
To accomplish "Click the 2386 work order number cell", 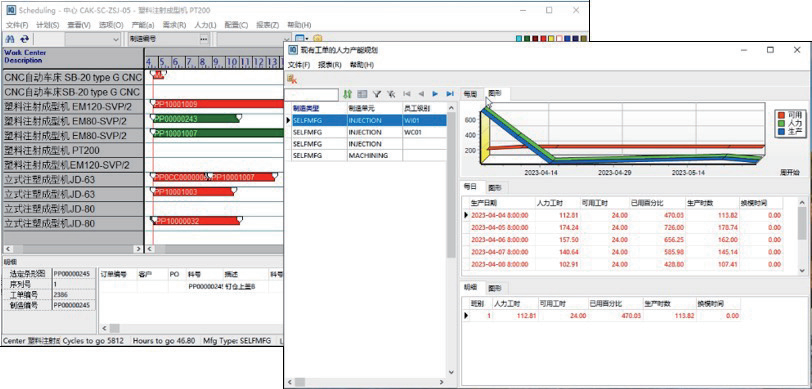I will (x=73, y=294).
